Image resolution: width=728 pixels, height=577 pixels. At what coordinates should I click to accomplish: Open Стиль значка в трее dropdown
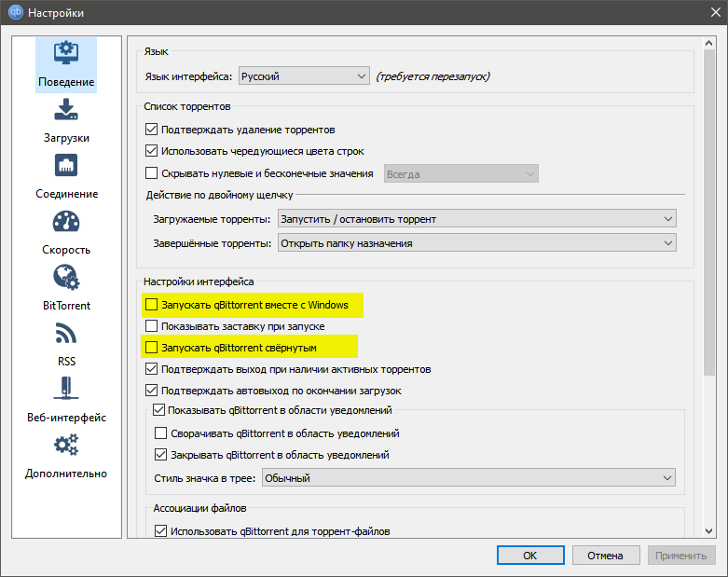click(x=469, y=477)
